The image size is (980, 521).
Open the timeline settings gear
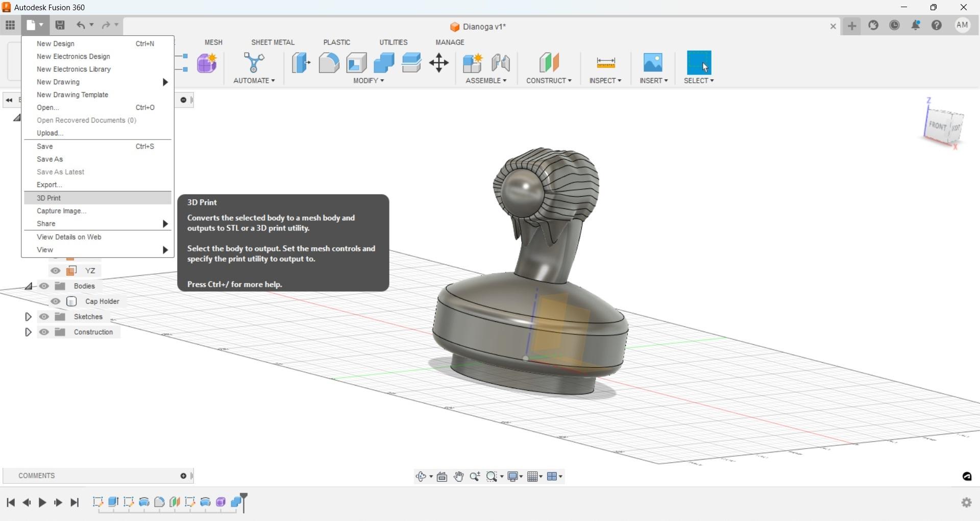(x=966, y=503)
